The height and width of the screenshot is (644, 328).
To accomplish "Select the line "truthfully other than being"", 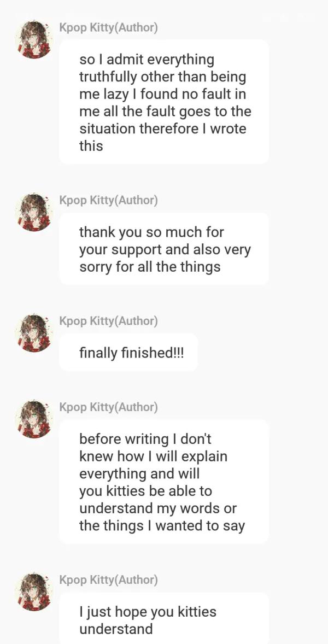I will [163, 77].
